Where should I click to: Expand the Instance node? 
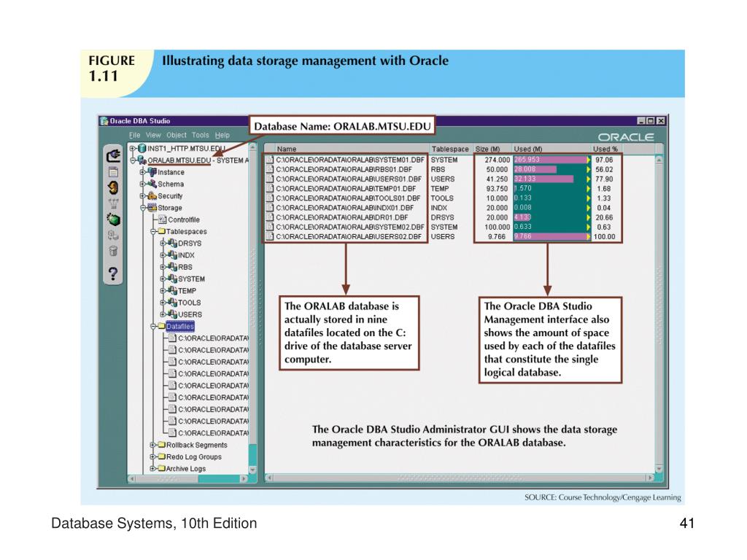click(142, 172)
